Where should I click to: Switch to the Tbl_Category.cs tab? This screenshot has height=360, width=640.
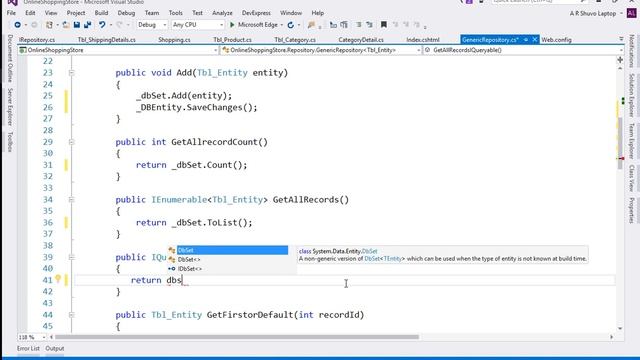tap(295, 40)
